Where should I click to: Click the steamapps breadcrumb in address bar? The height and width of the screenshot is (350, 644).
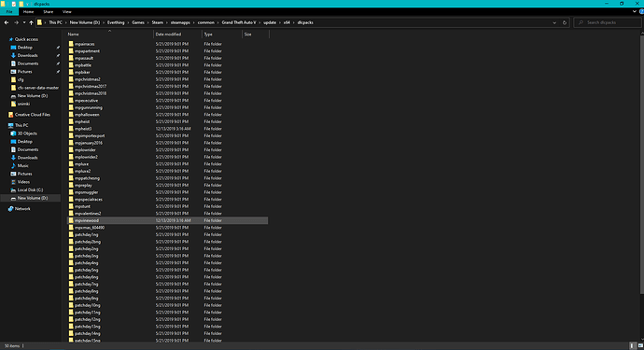coord(180,22)
